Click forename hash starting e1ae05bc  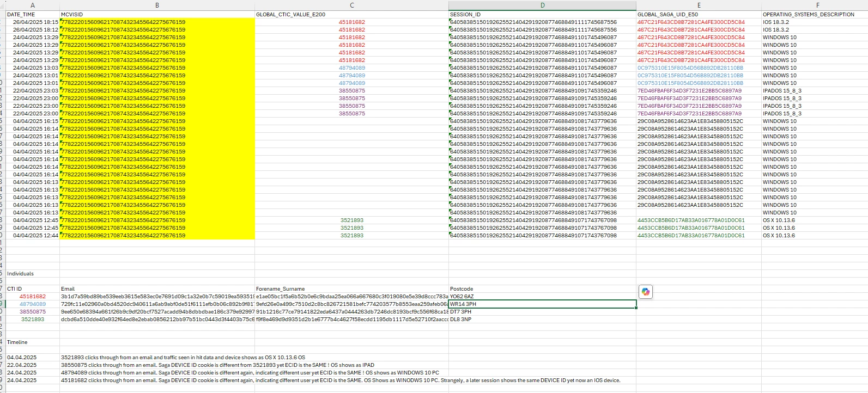[351, 297]
